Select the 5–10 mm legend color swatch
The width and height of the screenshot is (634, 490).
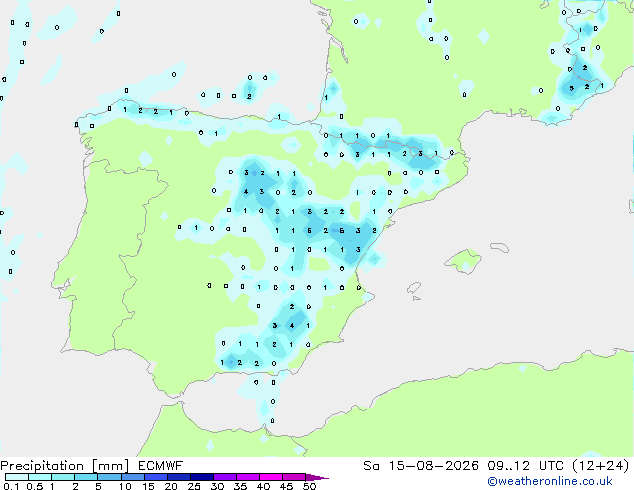coord(109,477)
